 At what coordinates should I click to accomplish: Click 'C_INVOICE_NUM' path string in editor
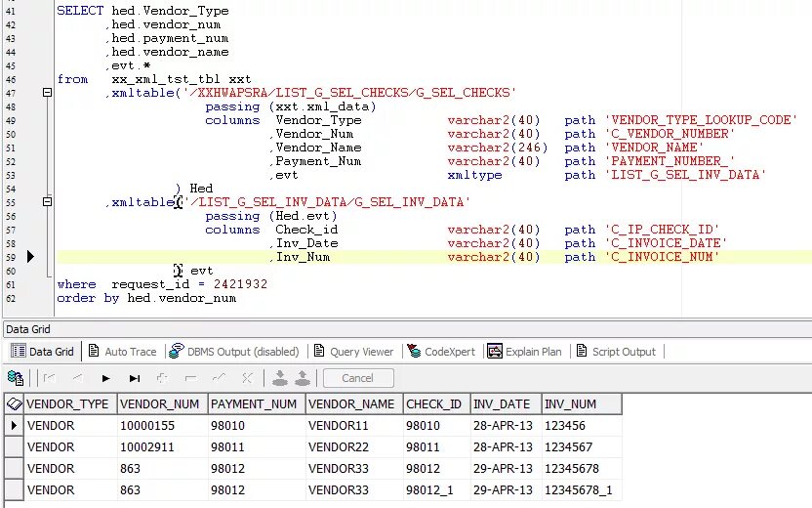tap(662, 257)
